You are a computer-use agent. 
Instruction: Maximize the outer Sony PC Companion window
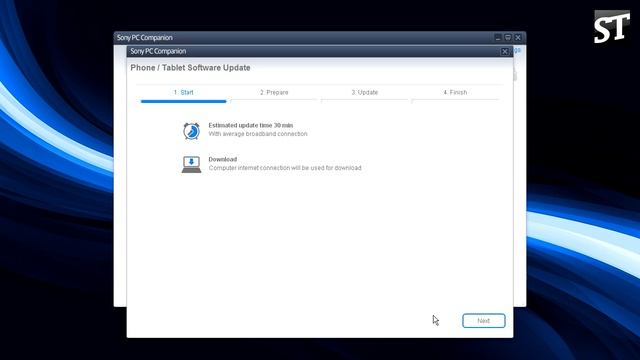(x=508, y=38)
